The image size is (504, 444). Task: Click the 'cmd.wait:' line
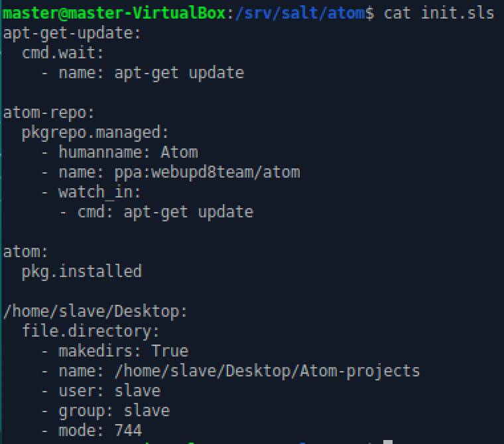point(63,52)
